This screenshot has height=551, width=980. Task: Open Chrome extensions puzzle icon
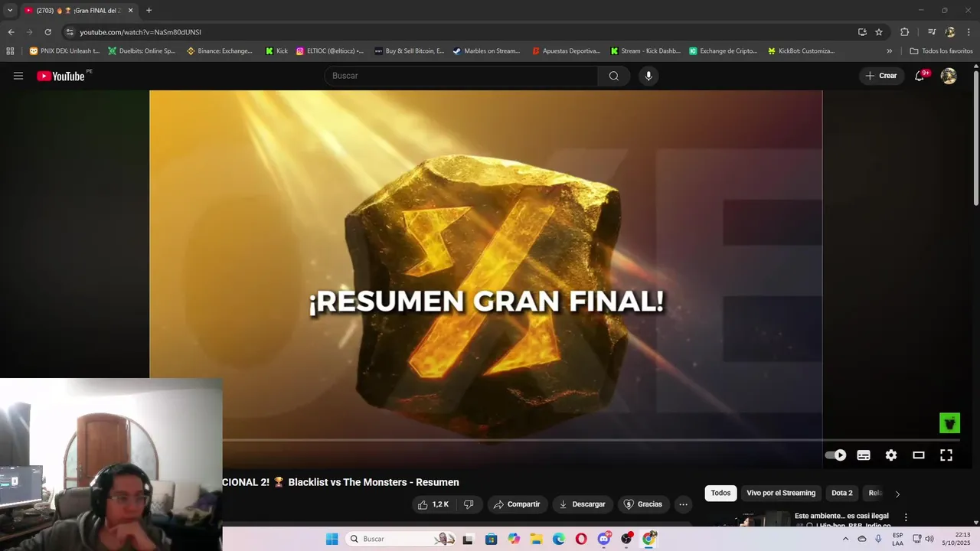[904, 32]
